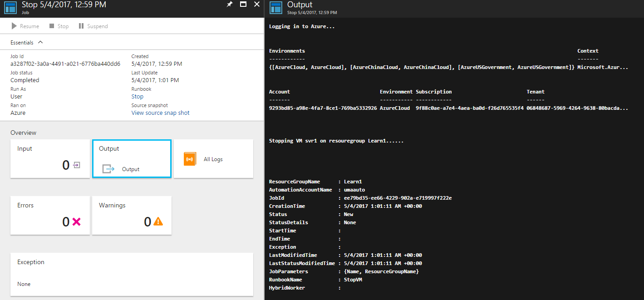The width and height of the screenshot is (644, 300).
Task: Click the 'Stopping VM svr1' output line
Action: pyautogui.click(x=336, y=141)
